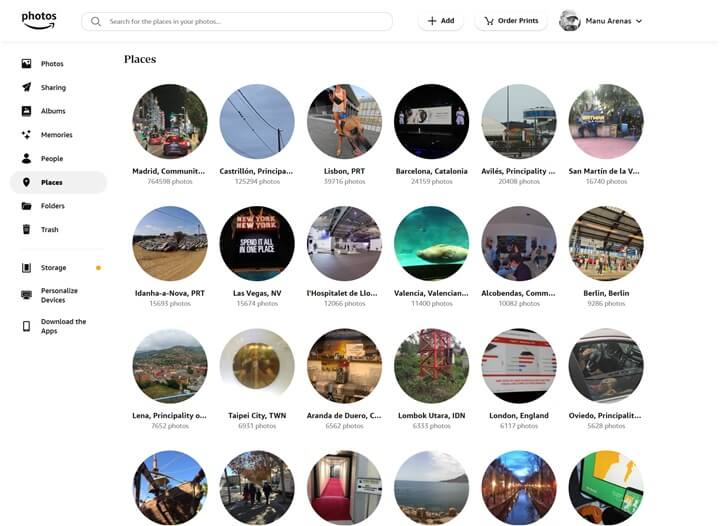Click the Madrid, Communit... label
The height and width of the screenshot is (526, 720).
pos(169,171)
